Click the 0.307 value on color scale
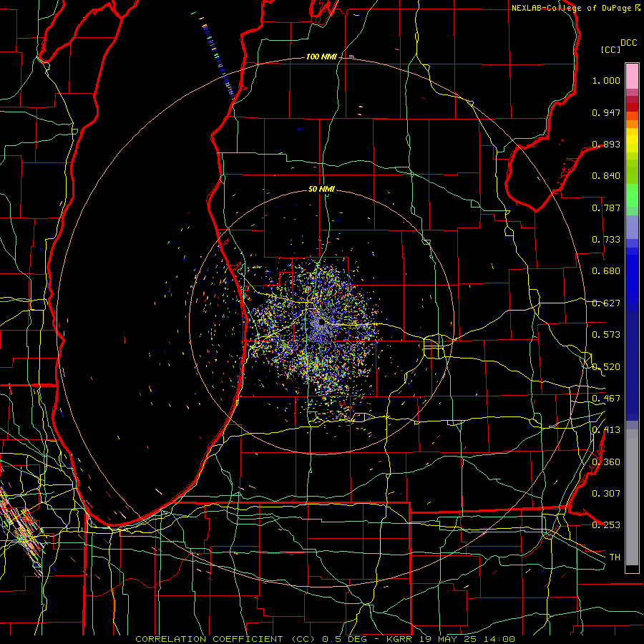Viewport: 644px width, 644px height. click(x=606, y=494)
